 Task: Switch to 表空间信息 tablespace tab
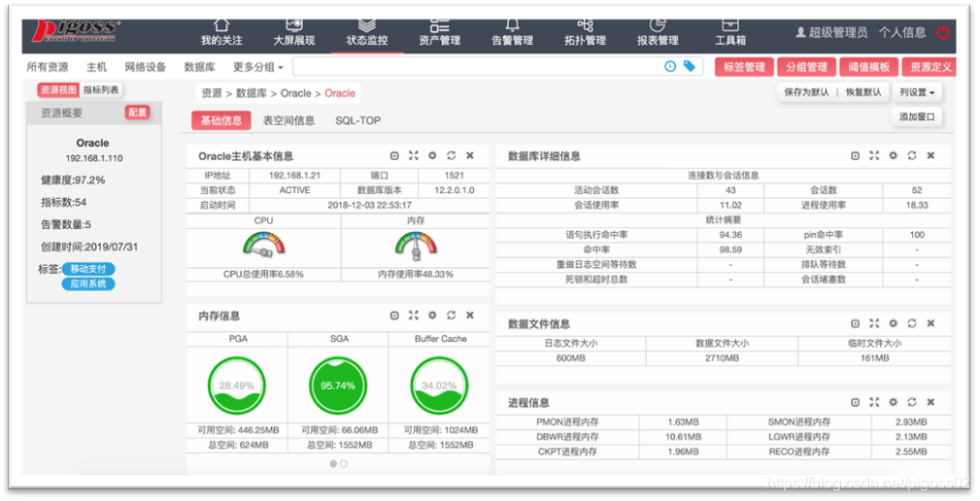tap(288, 120)
